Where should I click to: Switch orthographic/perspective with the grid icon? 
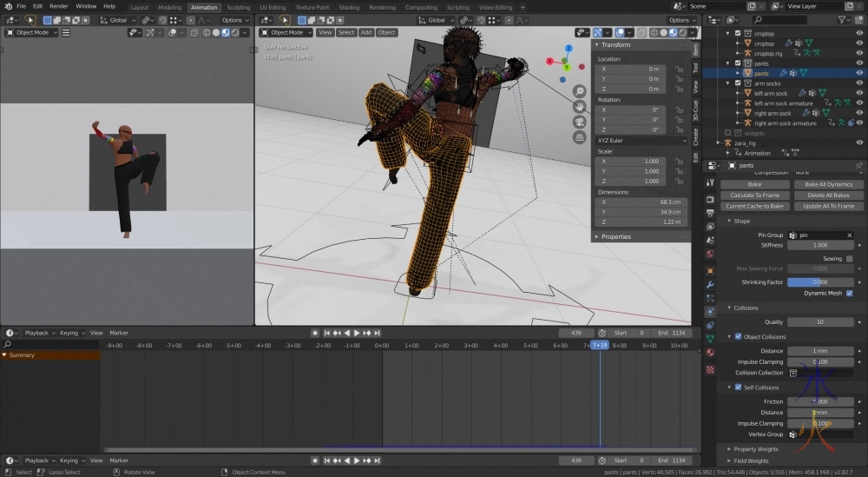pyautogui.click(x=579, y=136)
